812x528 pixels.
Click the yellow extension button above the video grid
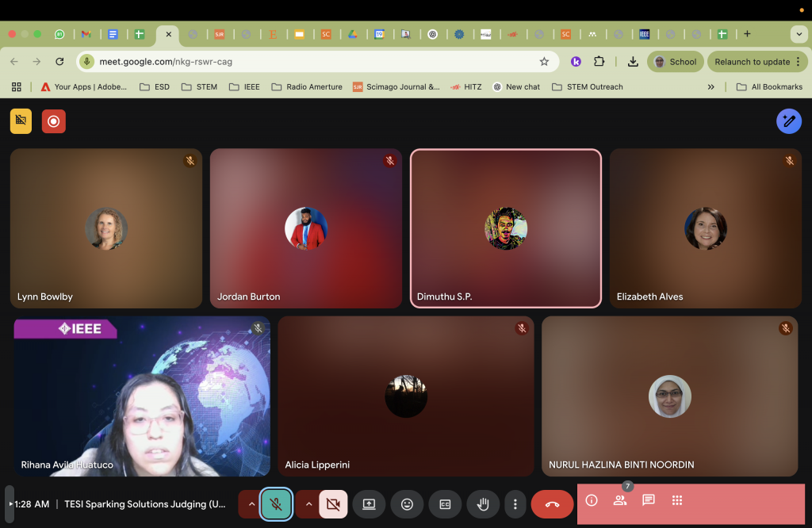point(21,121)
